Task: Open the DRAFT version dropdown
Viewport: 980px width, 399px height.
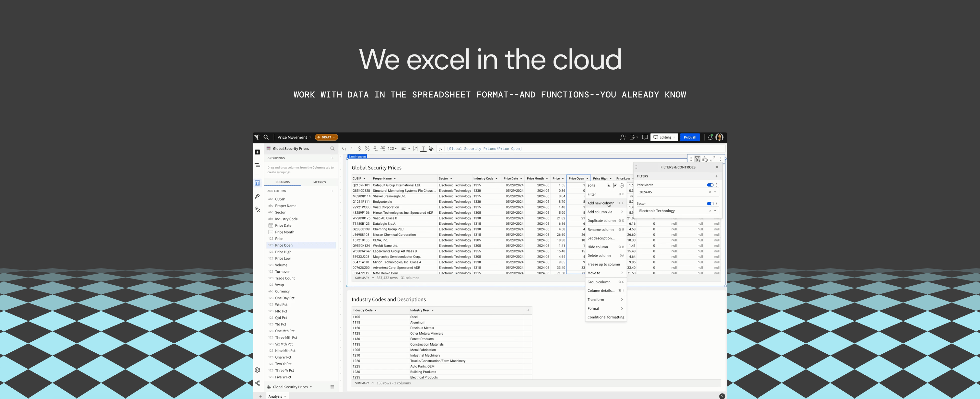Action: tap(326, 137)
